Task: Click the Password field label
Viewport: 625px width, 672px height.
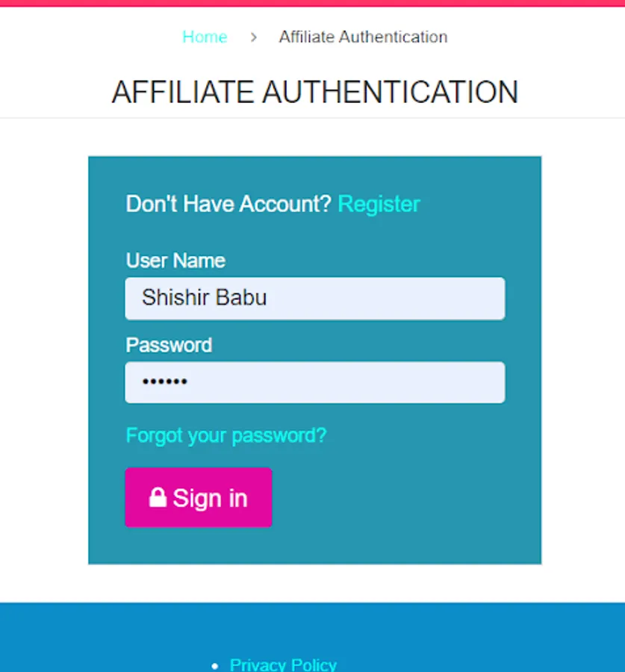Action: [x=169, y=345]
